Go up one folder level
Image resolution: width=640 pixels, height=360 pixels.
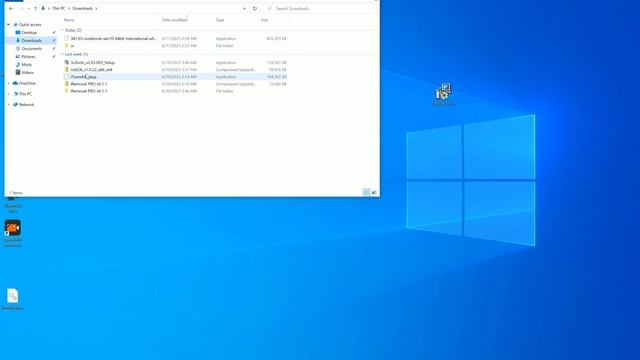tap(36, 9)
